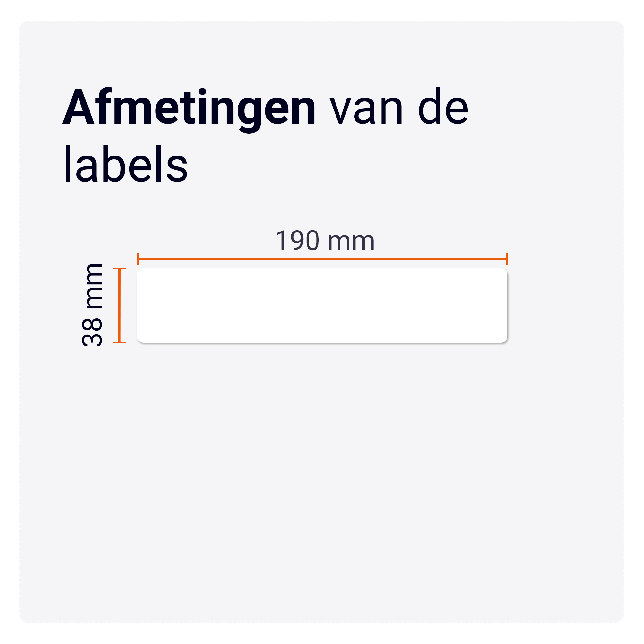Click left end tick of width line
Screen dimensions: 644x644
tap(138, 259)
